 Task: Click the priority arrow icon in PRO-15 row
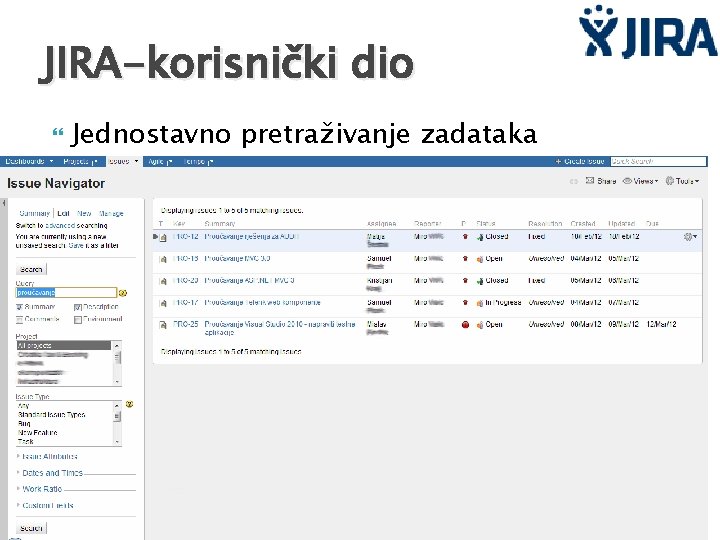(465, 259)
